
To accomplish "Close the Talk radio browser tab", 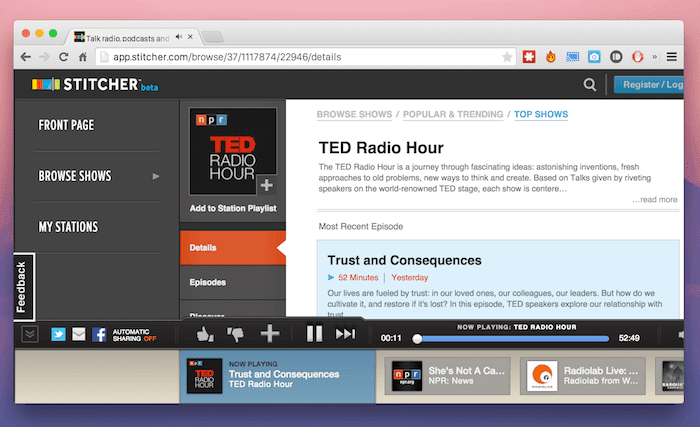I will pyautogui.click(x=190, y=37).
